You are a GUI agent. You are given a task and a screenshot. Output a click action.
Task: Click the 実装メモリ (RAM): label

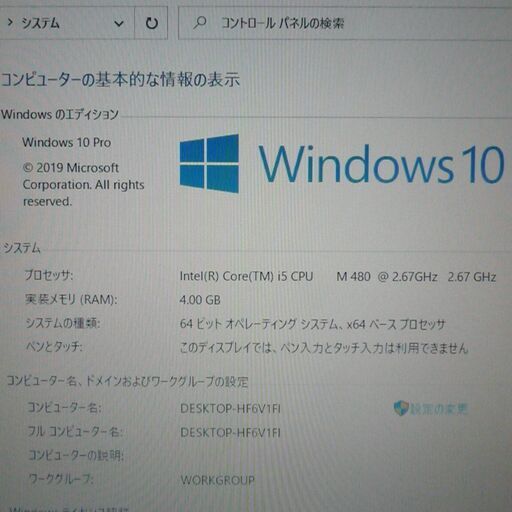click(71, 299)
